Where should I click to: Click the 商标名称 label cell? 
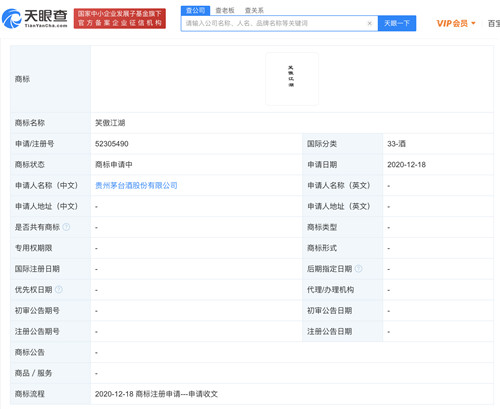(x=50, y=123)
